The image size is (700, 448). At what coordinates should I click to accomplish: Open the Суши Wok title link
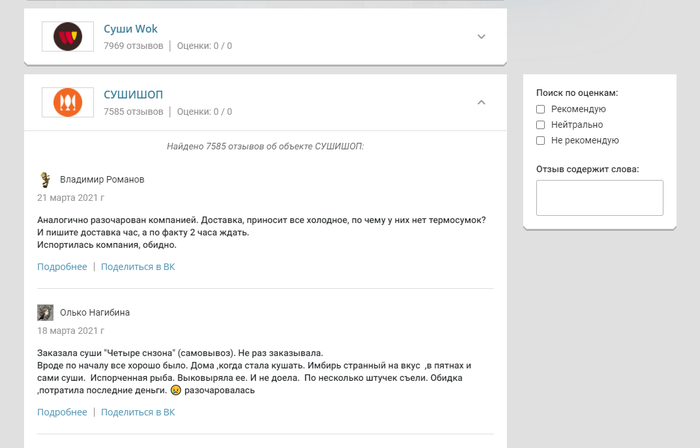(x=130, y=29)
